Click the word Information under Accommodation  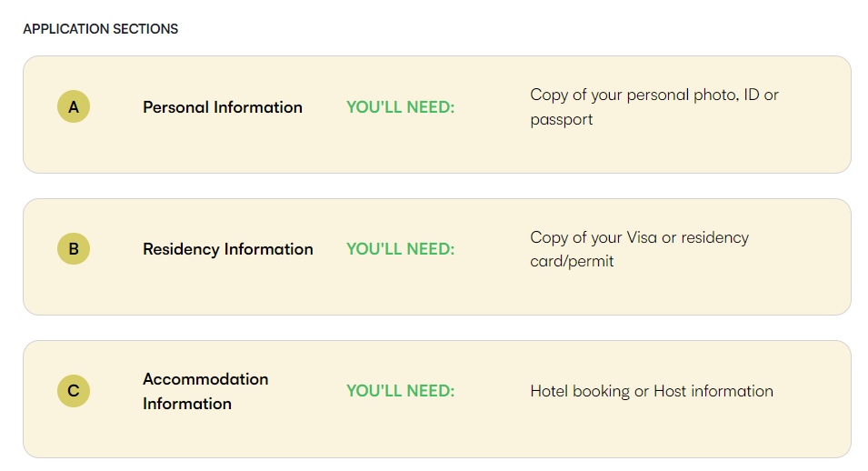pos(187,404)
